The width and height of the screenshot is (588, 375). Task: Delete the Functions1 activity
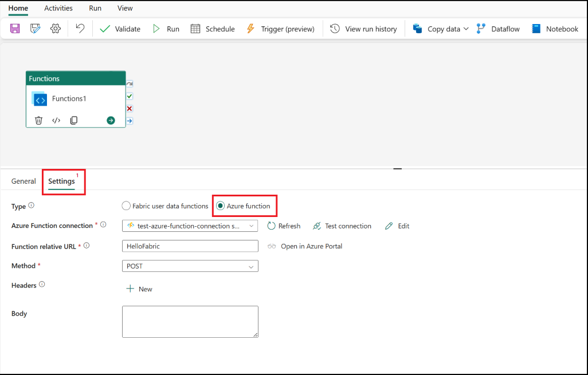click(39, 120)
